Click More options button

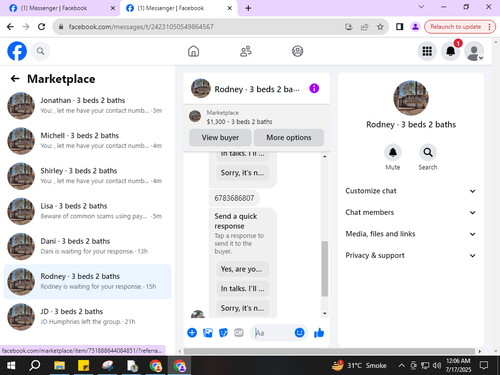pos(289,137)
